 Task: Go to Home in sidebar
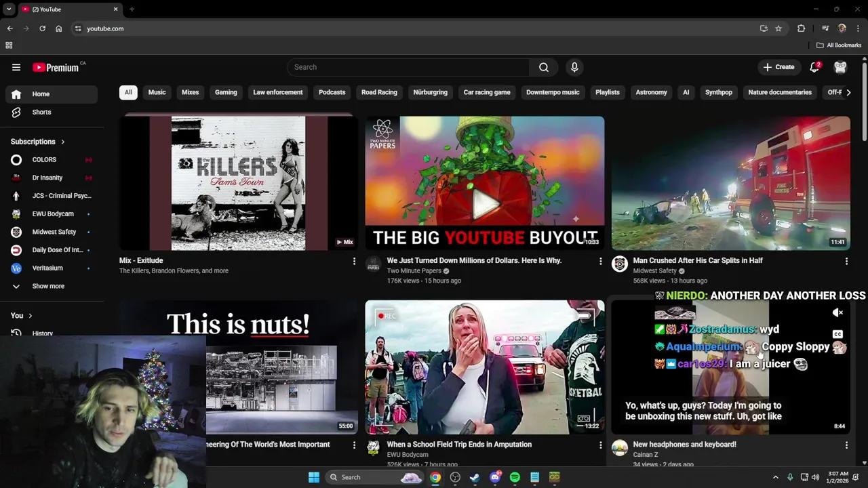(x=52, y=94)
